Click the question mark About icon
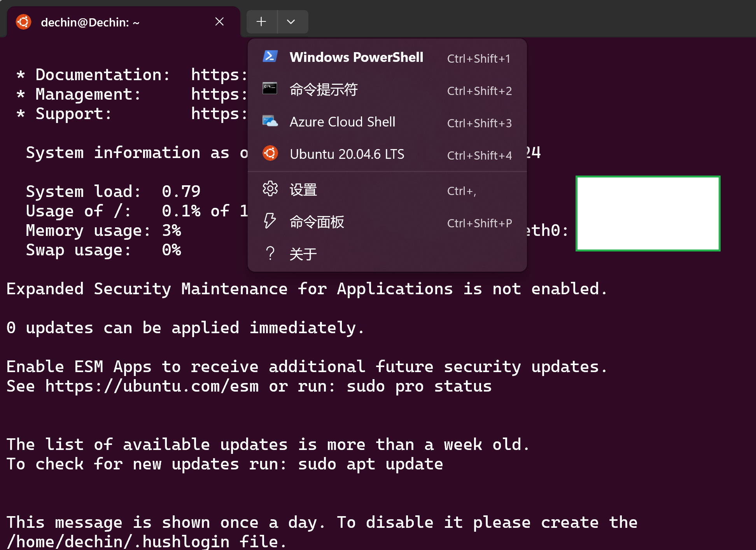The image size is (756, 550). [x=270, y=253]
